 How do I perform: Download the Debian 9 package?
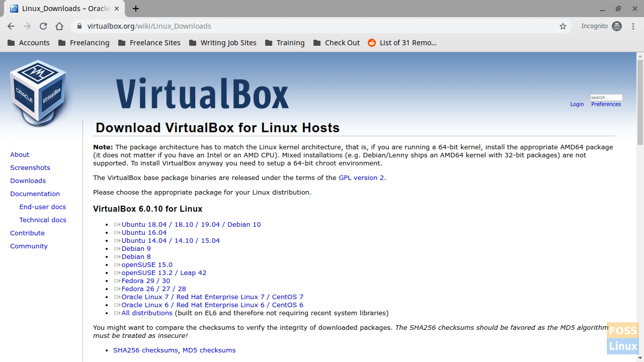132,248
